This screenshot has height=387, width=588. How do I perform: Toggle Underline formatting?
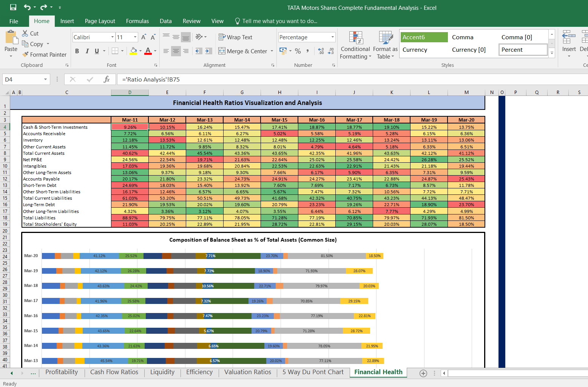[x=97, y=51]
